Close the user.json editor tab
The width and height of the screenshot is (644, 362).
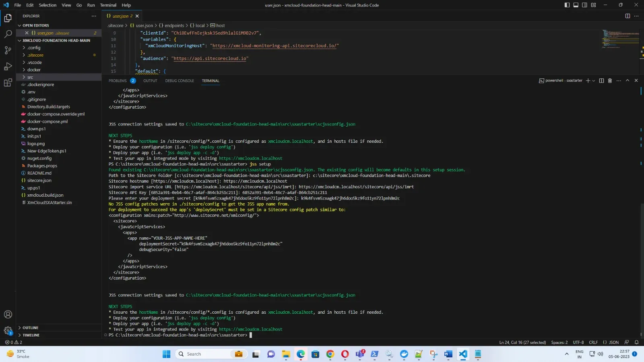[x=137, y=16]
